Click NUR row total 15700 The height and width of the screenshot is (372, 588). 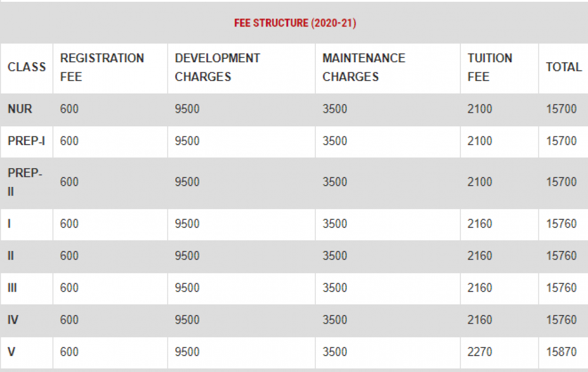[561, 109]
